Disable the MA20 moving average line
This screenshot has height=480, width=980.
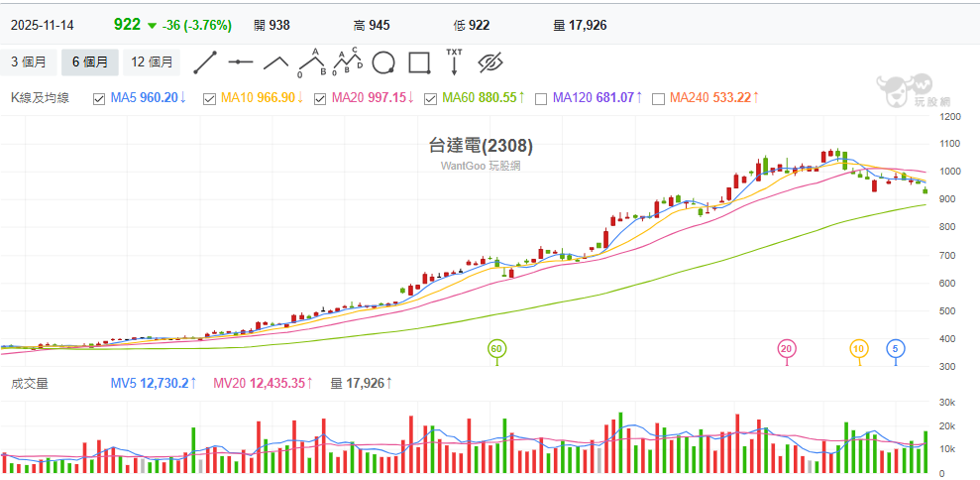point(322,98)
